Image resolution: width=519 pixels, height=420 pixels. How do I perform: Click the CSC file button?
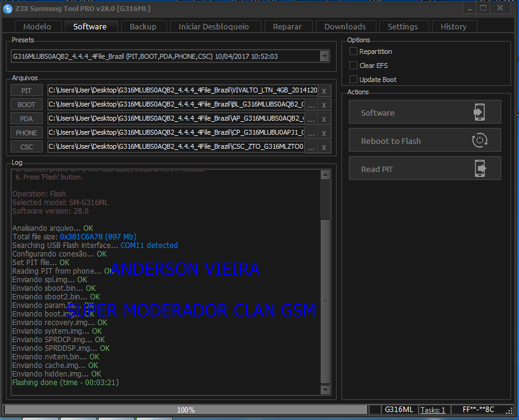click(x=26, y=147)
